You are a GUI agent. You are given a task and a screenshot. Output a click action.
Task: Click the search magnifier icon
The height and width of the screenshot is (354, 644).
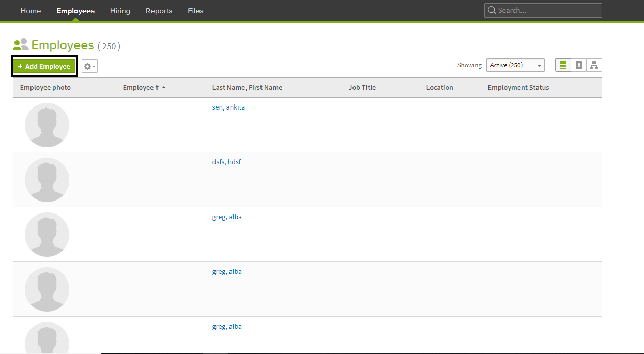click(492, 10)
